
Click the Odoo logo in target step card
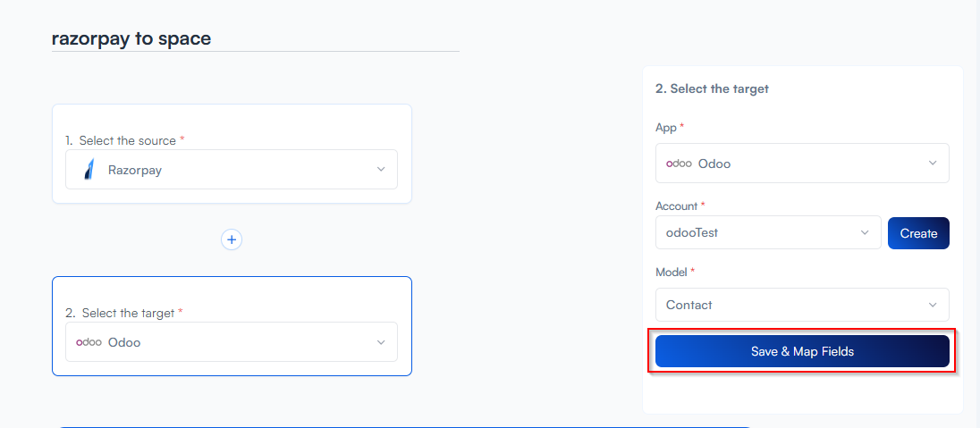[88, 342]
